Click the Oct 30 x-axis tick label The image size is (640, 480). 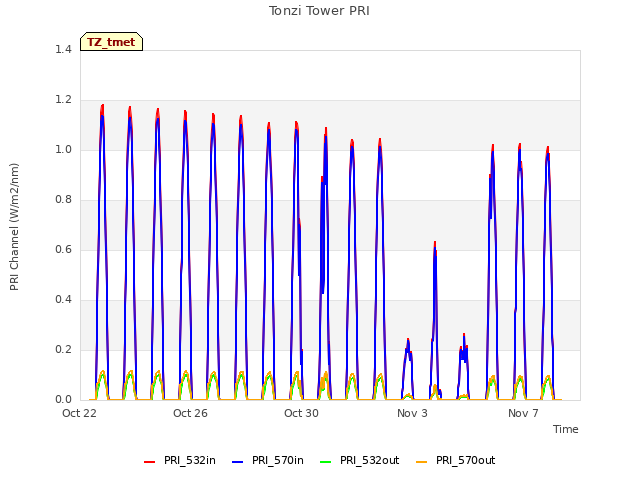coord(301,413)
